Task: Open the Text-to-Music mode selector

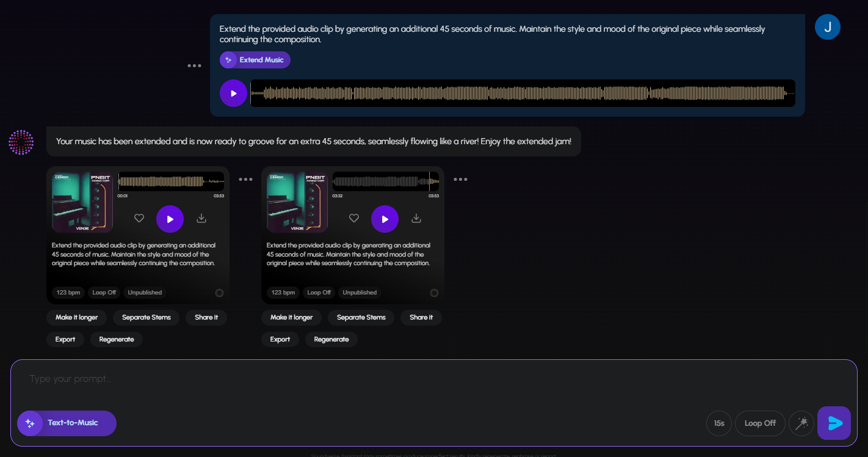Action: pyautogui.click(x=67, y=423)
